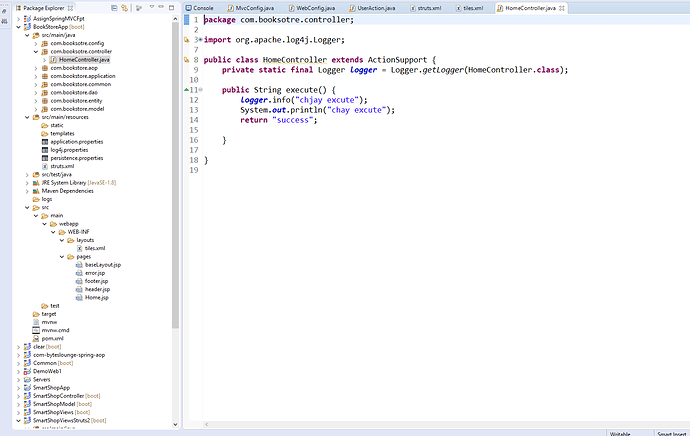Click the struts.xml file icon under resources
Viewport: 690px width, 436px height.
click(43, 166)
